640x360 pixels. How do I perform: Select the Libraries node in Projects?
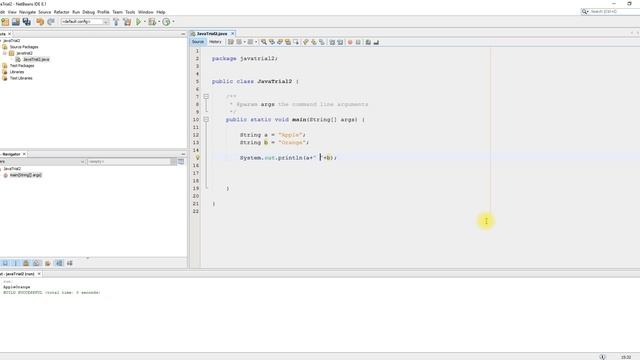(17, 72)
